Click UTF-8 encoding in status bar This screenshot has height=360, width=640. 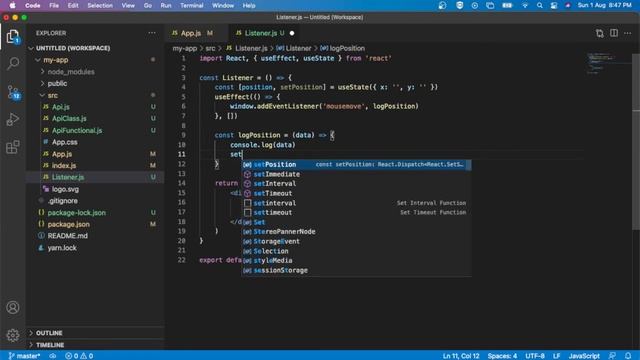pyautogui.click(x=535, y=356)
